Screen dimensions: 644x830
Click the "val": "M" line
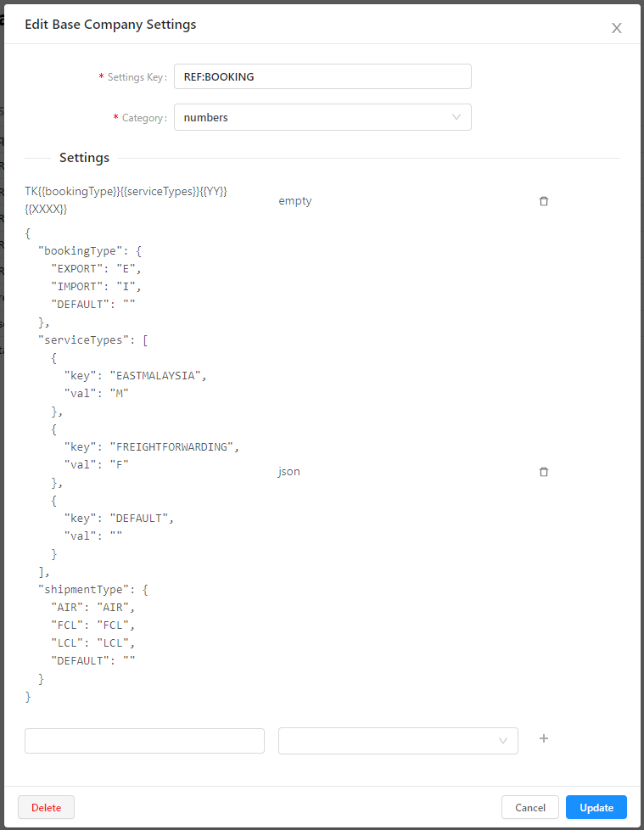pyautogui.click(x=97, y=393)
